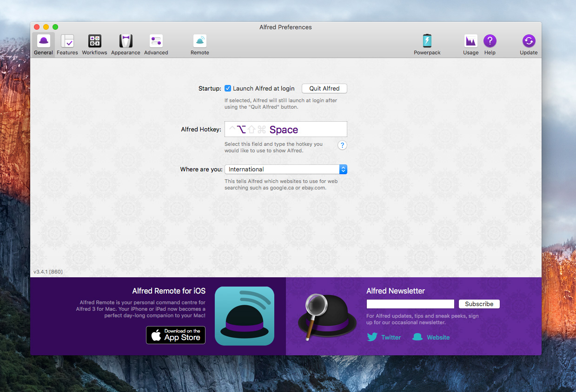576x392 pixels.
Task: Uncheck Launch Alfred at login
Action: click(x=227, y=88)
